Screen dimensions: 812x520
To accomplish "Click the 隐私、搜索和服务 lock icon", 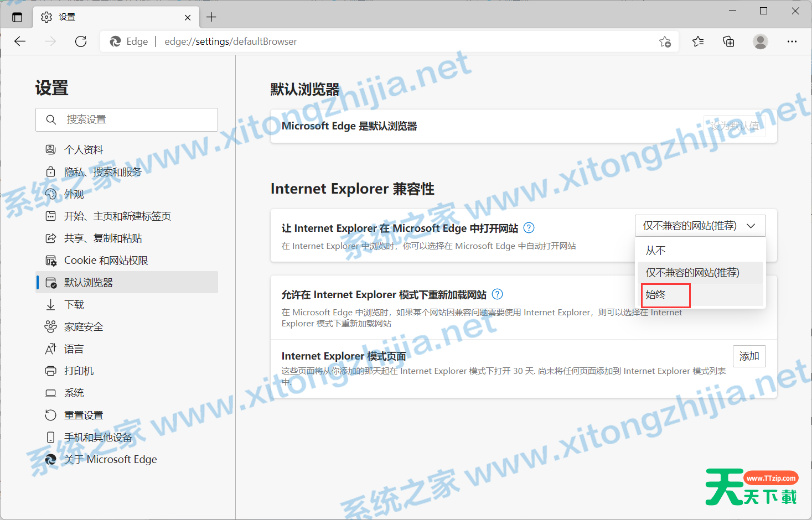I will point(50,171).
